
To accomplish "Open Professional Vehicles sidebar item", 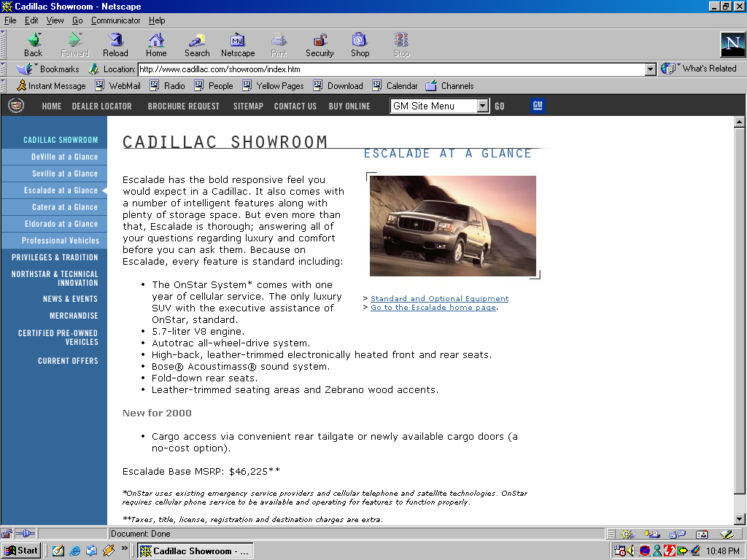I will (54, 241).
